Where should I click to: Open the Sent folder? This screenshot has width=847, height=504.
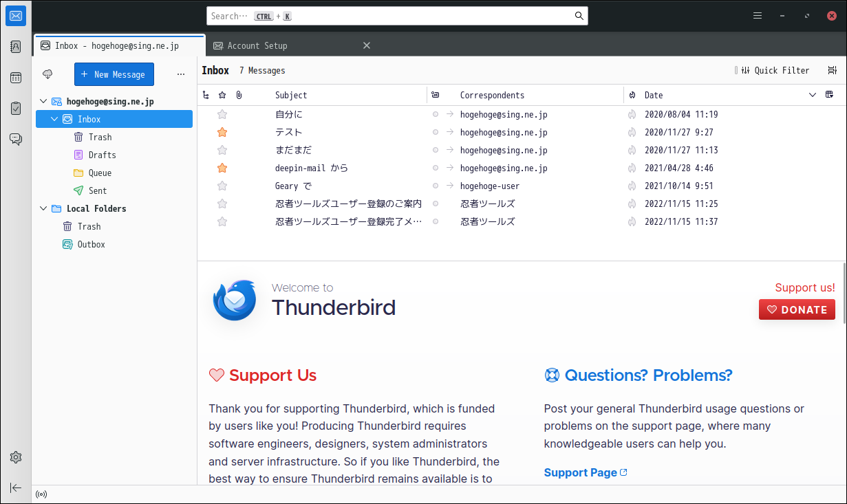[x=98, y=190]
